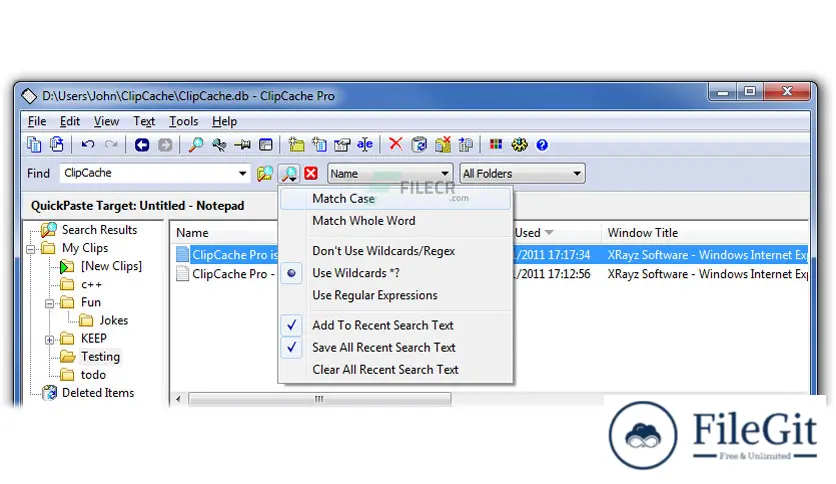Uncheck Add To Recent Search Text
Viewport: 836px width, 484px height.
coord(395,325)
